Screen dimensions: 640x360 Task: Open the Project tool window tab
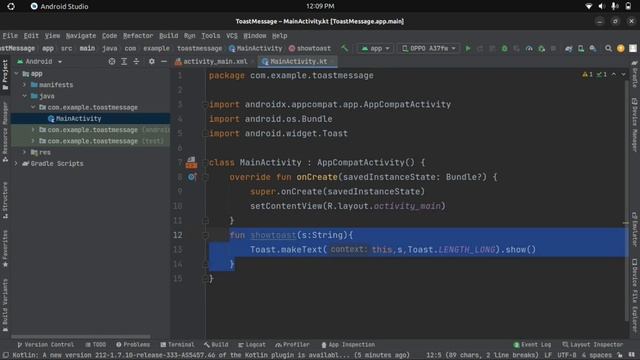tap(5, 76)
